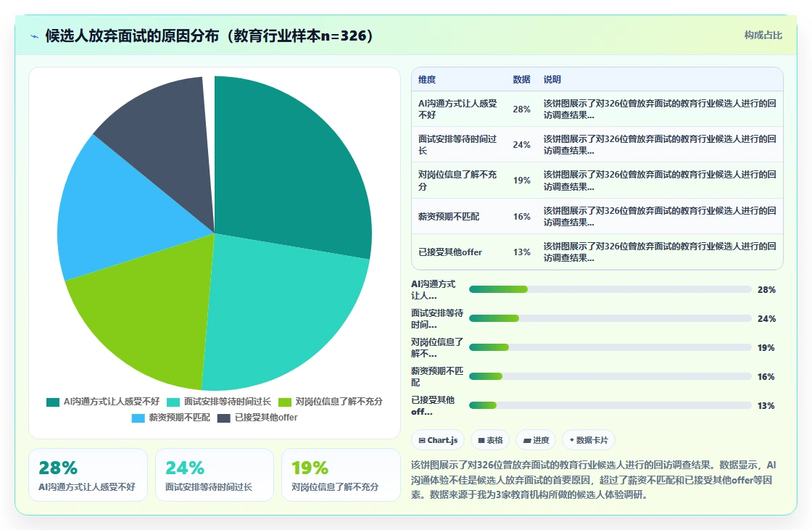Click the 28% progress bar

point(610,289)
